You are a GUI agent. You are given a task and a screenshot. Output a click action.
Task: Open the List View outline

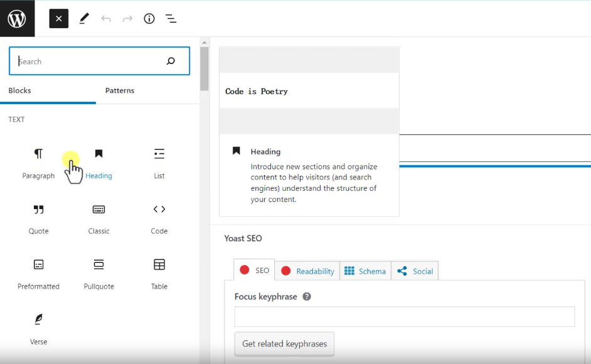click(171, 19)
